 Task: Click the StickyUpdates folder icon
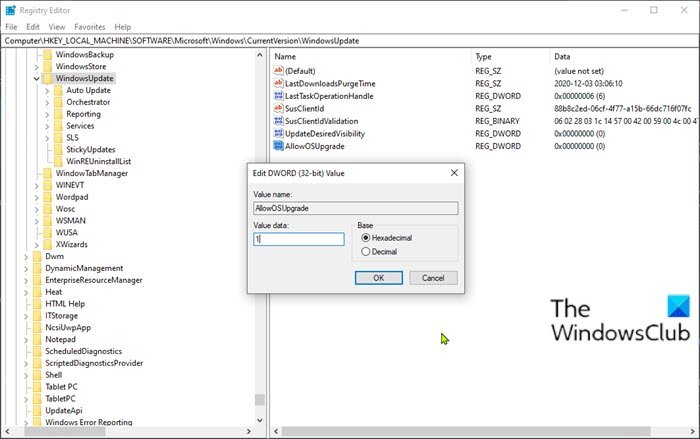click(58, 149)
